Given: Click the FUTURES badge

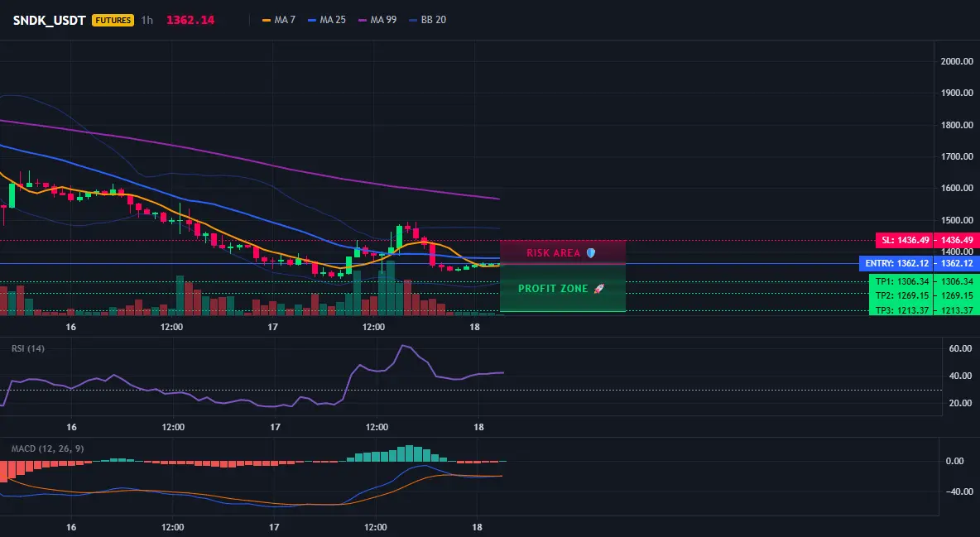Looking at the screenshot, I should click(113, 20).
